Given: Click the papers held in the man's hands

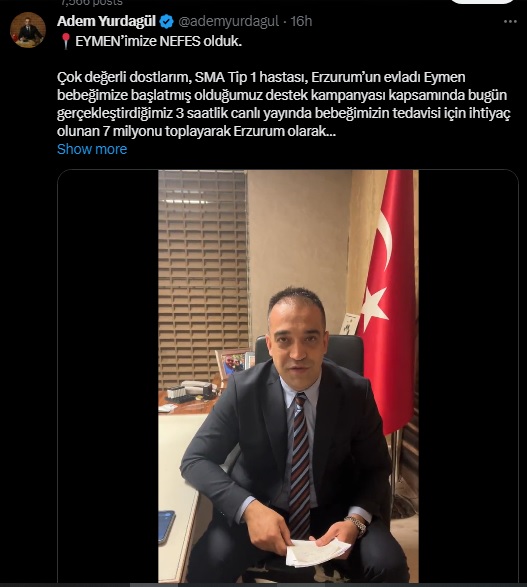Looking at the screenshot, I should (318, 552).
